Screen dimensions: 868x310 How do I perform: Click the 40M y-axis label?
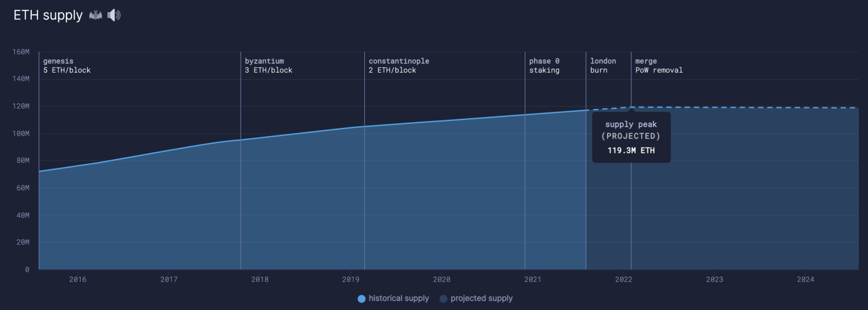click(23, 215)
